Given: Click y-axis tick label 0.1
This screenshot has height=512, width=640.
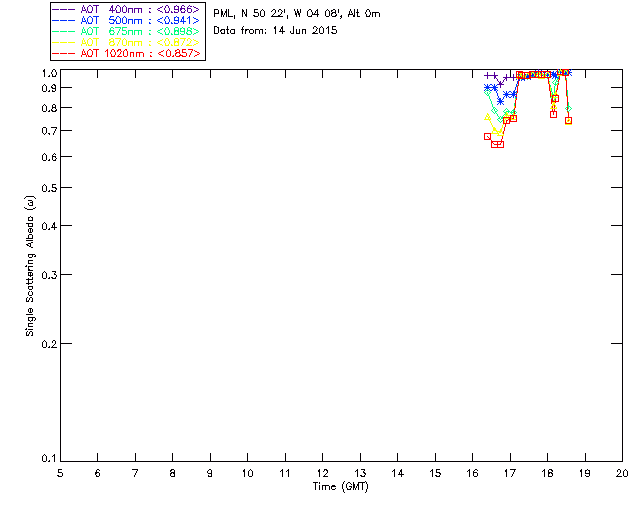Looking at the screenshot, I should click(49, 459).
